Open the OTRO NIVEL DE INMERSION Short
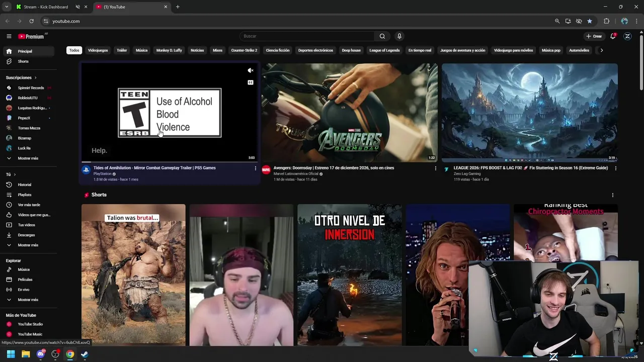The image size is (644, 362). (x=350, y=275)
